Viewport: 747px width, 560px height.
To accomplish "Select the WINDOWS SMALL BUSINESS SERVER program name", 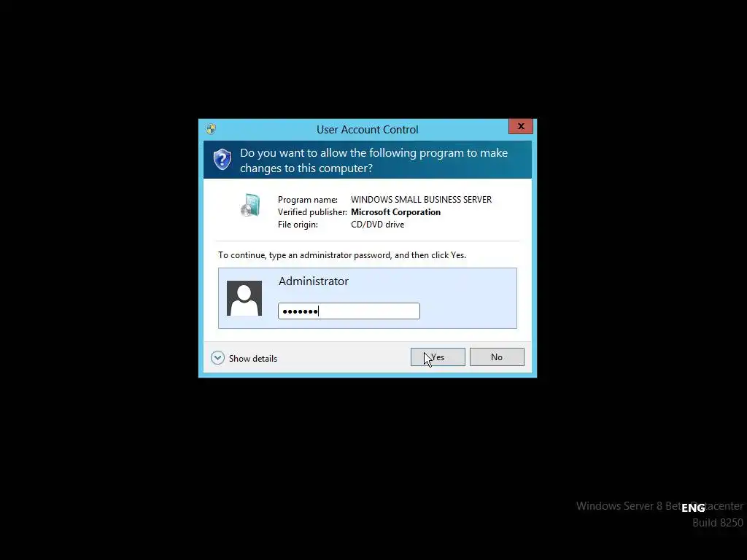I will (421, 200).
